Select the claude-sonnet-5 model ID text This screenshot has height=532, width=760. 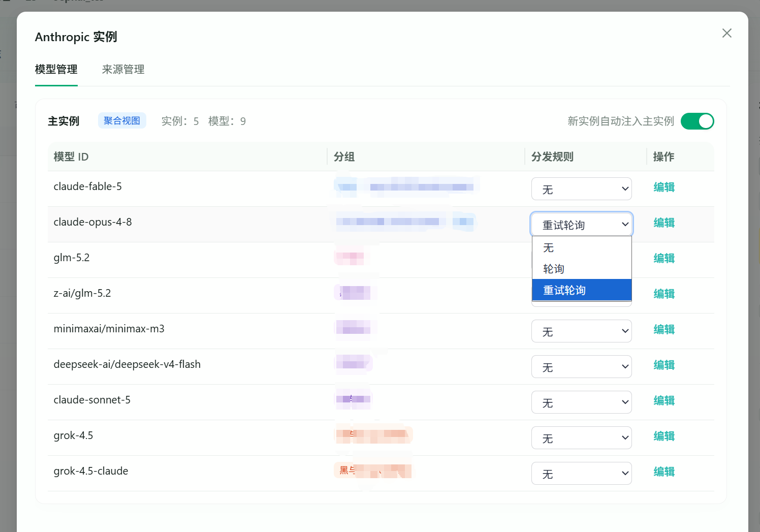[x=92, y=400]
